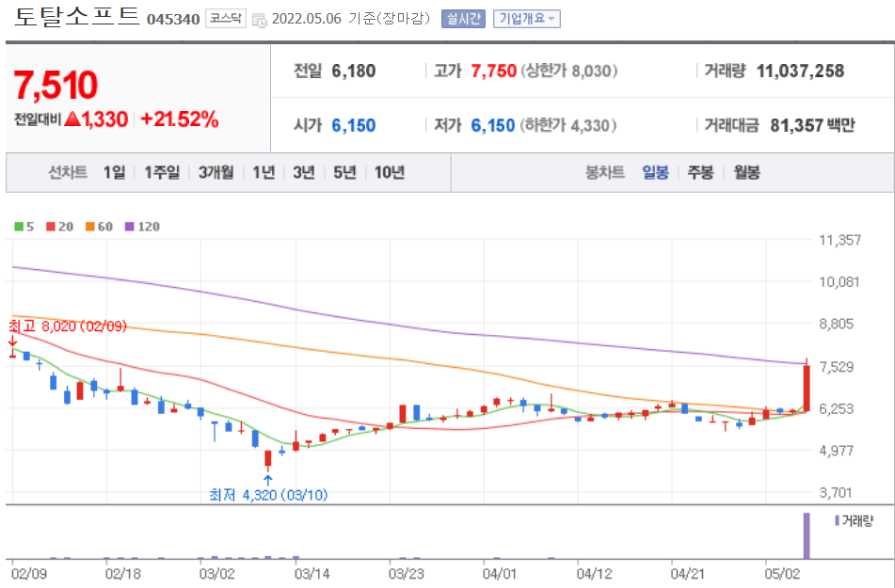Click the 하한가 4,330 text

point(567,125)
